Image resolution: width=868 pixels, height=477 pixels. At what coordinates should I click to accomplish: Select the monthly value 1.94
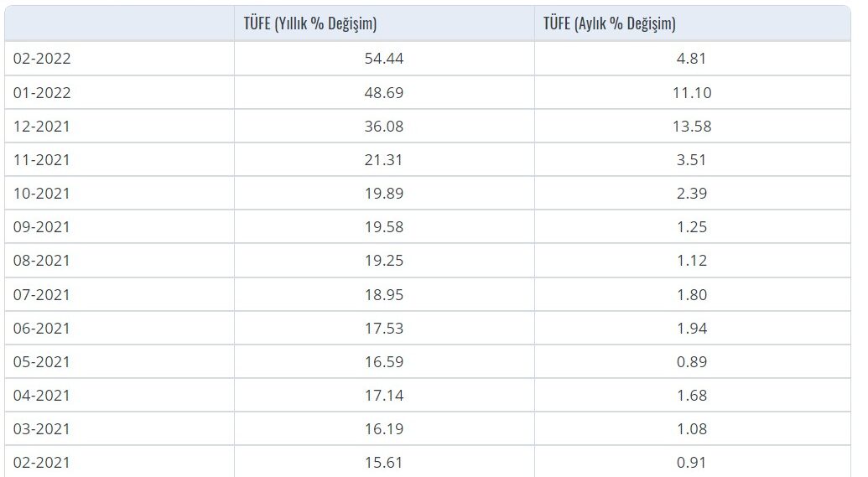point(692,328)
